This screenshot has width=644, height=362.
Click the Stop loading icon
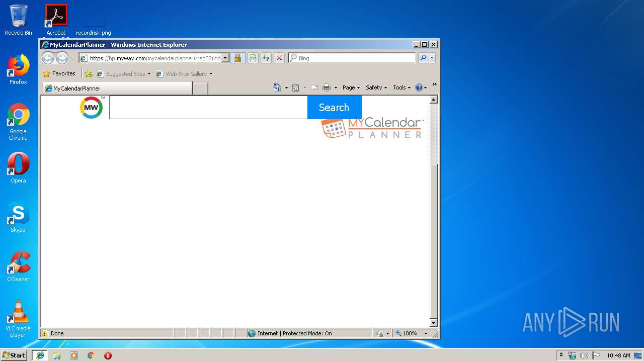click(279, 58)
